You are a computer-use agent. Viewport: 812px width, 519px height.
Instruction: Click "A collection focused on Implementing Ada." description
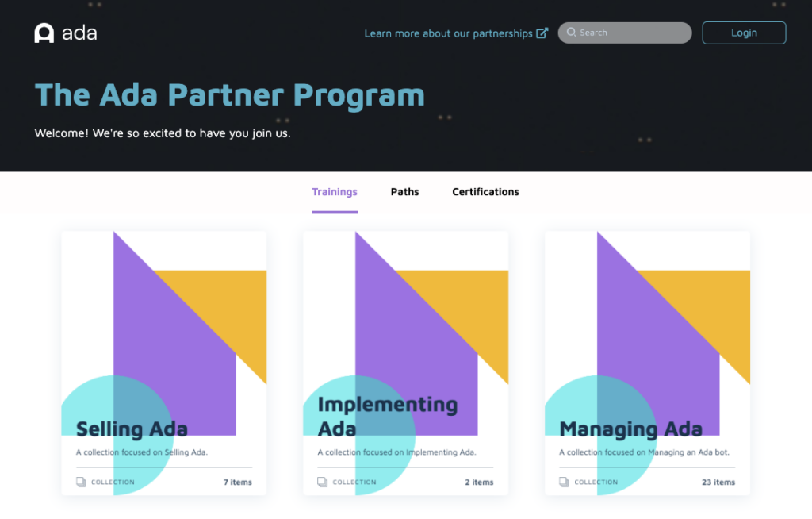[396, 452]
